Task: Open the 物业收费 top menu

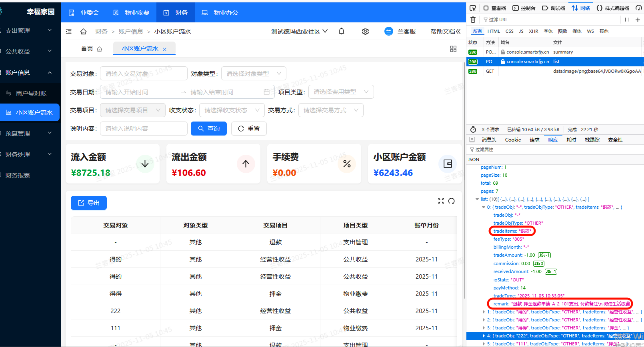Action: click(132, 12)
